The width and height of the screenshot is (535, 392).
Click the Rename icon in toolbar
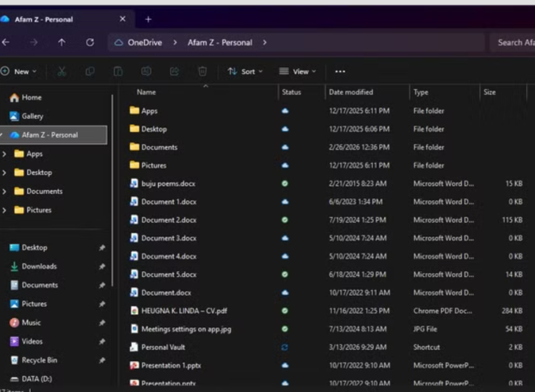[146, 72]
